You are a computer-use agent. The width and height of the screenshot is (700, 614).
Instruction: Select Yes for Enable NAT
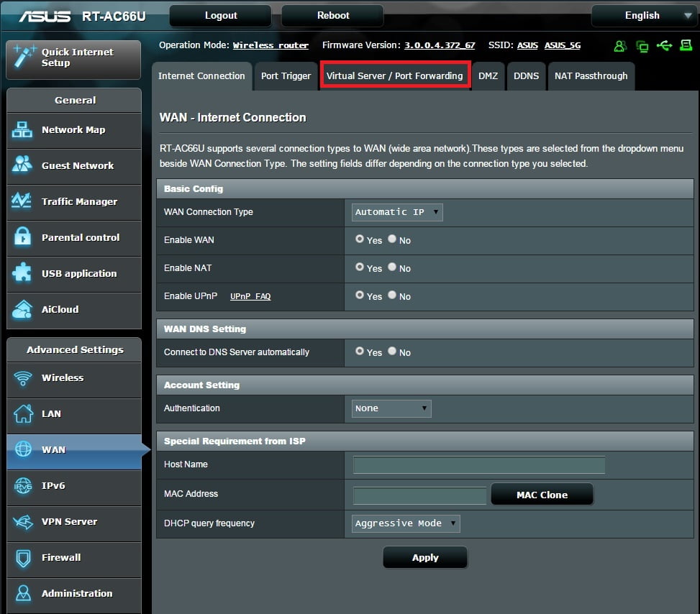coord(360,267)
